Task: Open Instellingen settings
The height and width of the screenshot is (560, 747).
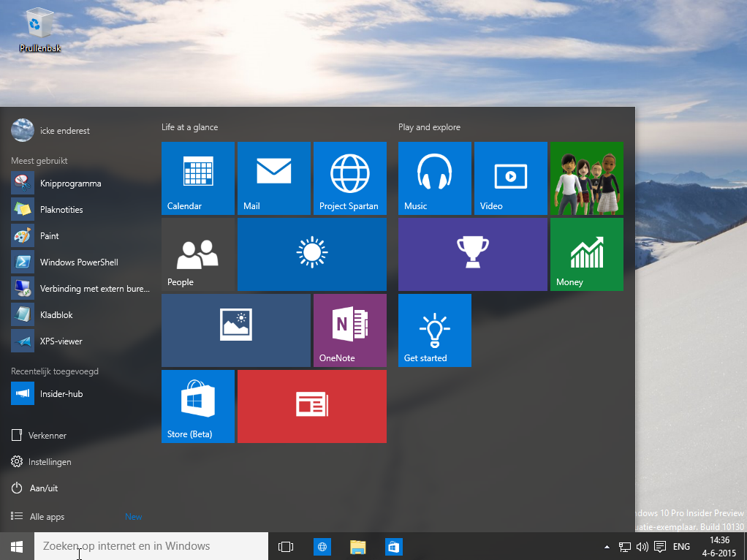Action: point(49,462)
